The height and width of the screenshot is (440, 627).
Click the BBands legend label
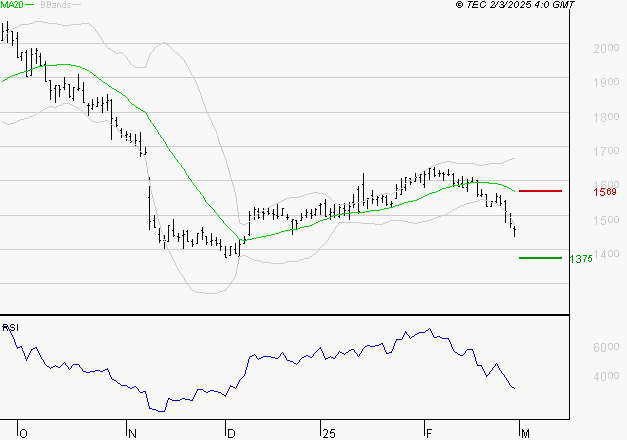pyautogui.click(x=56, y=5)
